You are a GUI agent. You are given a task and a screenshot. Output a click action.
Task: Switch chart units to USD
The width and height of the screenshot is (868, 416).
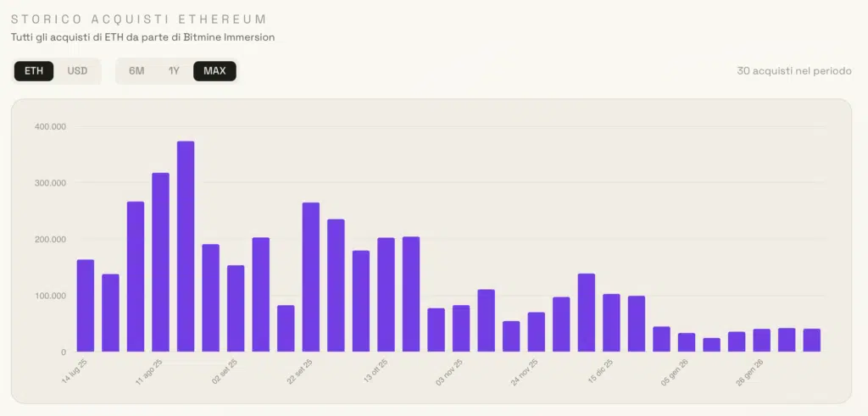pyautogui.click(x=77, y=71)
